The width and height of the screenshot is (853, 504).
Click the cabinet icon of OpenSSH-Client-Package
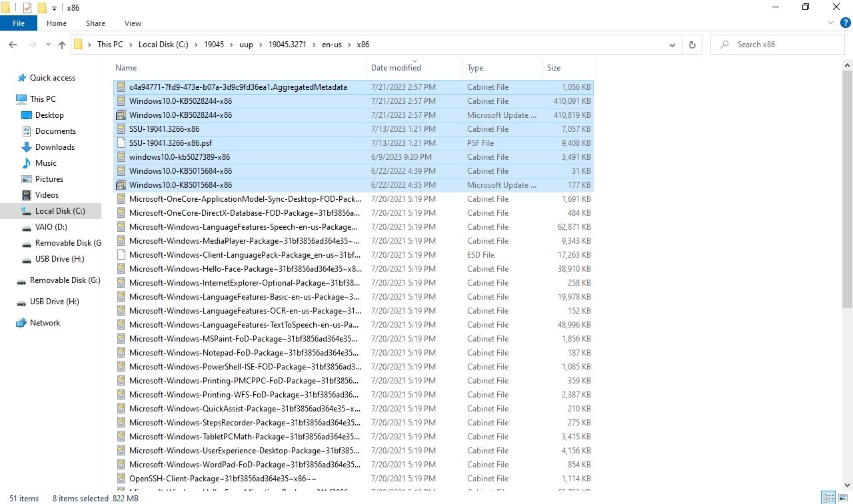tap(121, 479)
